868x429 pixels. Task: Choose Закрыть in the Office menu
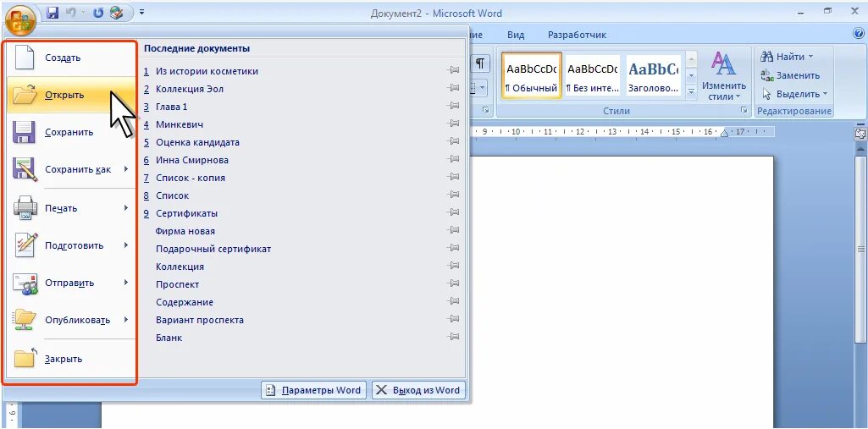[71, 360]
